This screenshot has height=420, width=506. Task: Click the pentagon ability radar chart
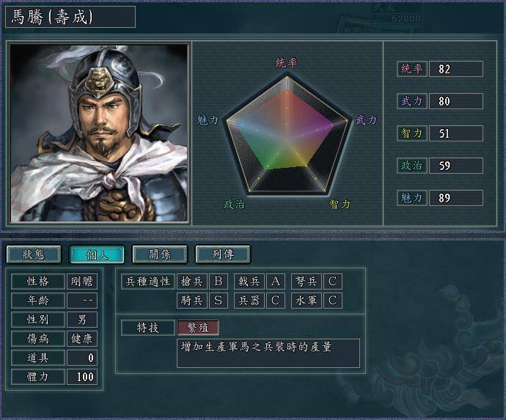[287, 136]
